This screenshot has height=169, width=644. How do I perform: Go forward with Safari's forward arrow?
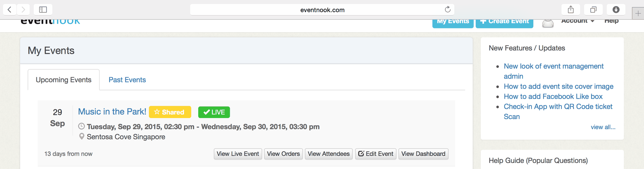pos(23,10)
